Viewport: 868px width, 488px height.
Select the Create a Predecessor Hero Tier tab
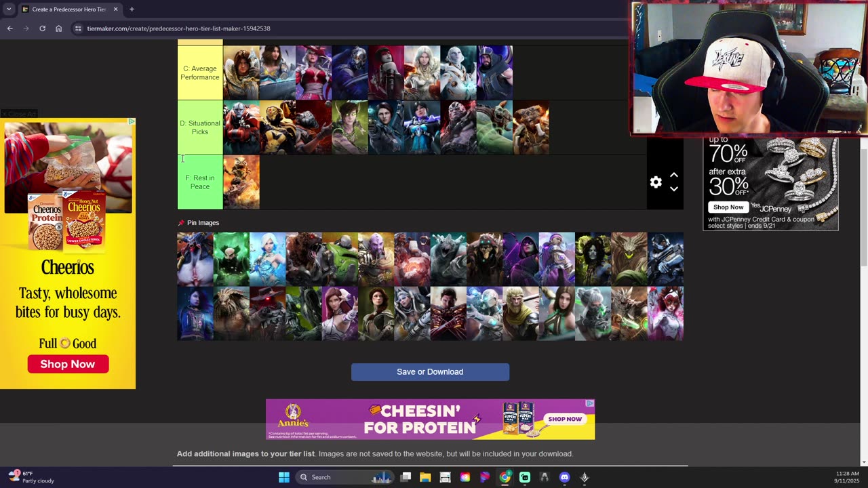(69, 9)
